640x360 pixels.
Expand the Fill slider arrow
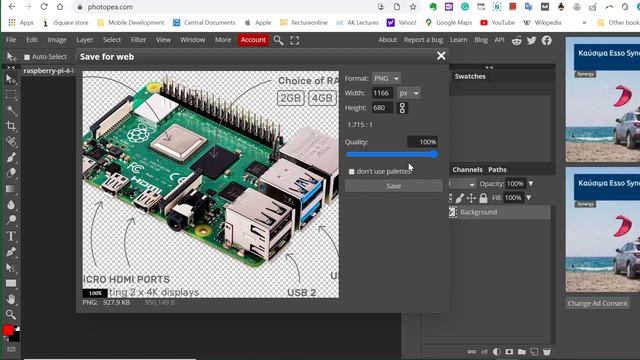tap(528, 198)
